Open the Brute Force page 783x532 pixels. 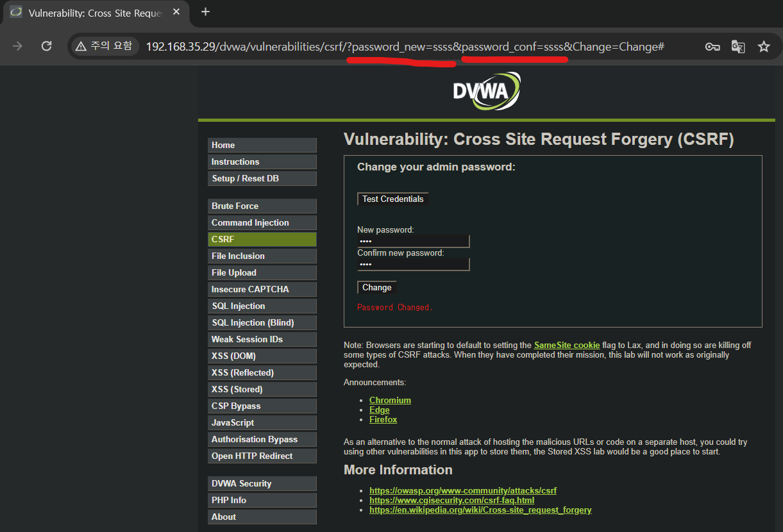262,206
